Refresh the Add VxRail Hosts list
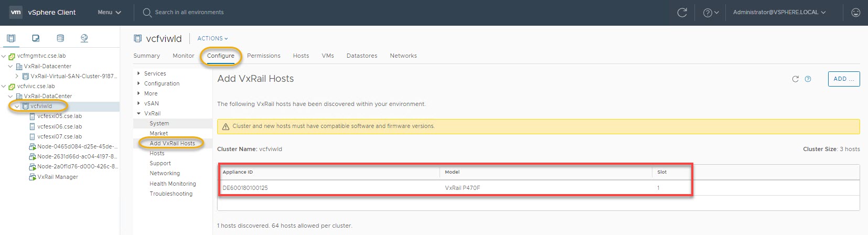Image resolution: width=868 pixels, height=235 pixels. click(x=795, y=79)
